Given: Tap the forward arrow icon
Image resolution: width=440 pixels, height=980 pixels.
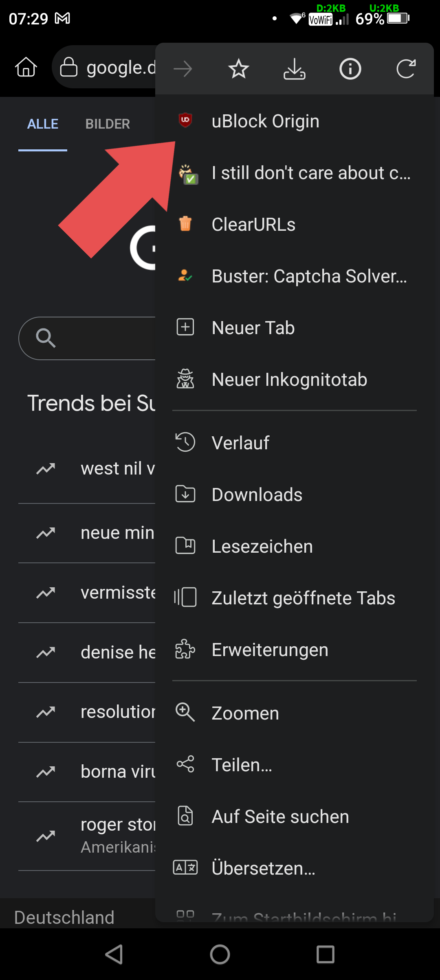Looking at the screenshot, I should (183, 69).
